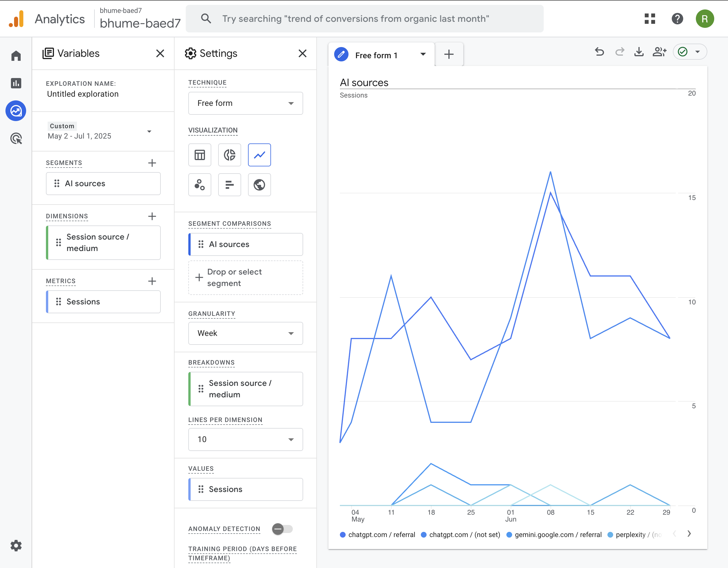The height and width of the screenshot is (568, 728).
Task: Click the Breakdowns heading label
Action: 211,362
